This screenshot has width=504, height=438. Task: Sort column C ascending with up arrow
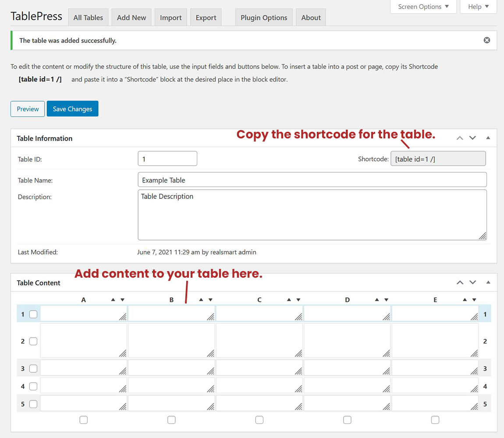289,300
